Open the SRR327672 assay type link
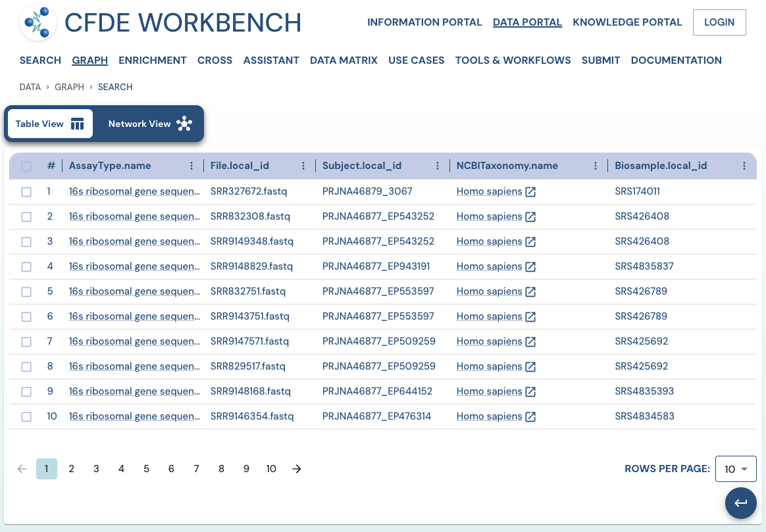 (x=134, y=191)
